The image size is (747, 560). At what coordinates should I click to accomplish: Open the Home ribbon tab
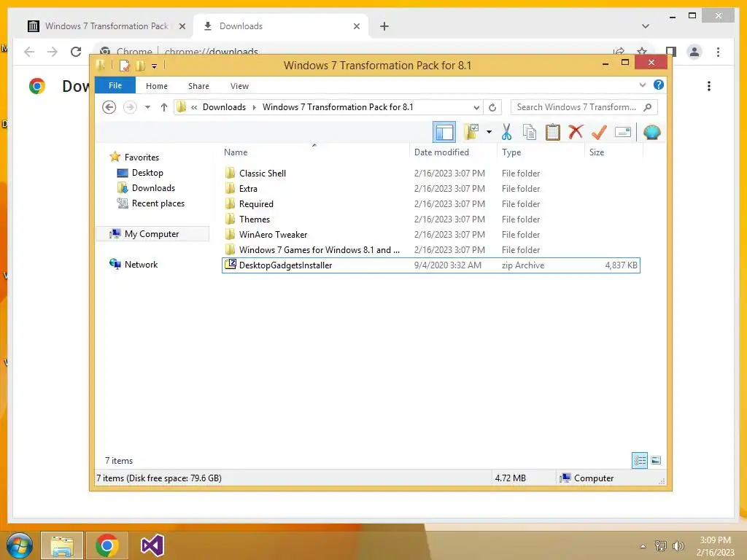coord(157,86)
